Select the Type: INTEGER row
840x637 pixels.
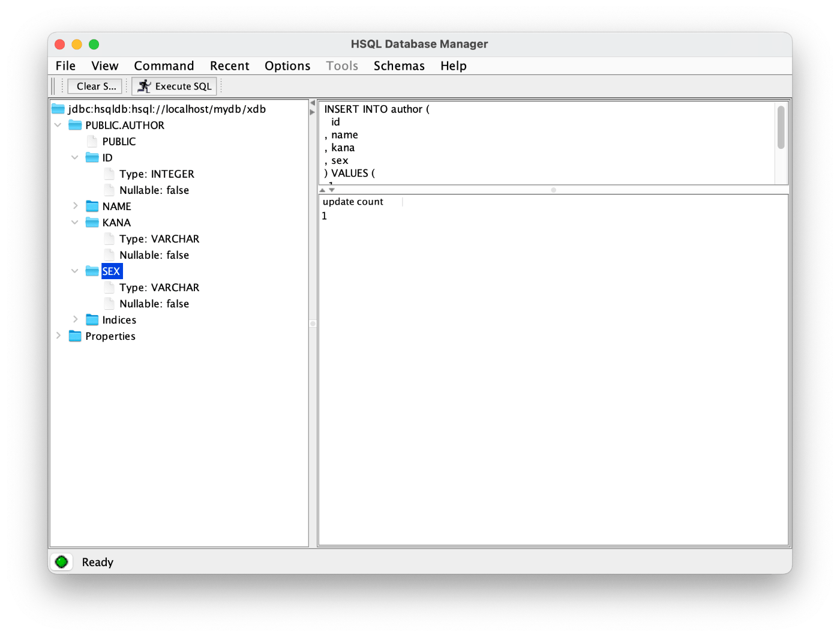point(157,174)
